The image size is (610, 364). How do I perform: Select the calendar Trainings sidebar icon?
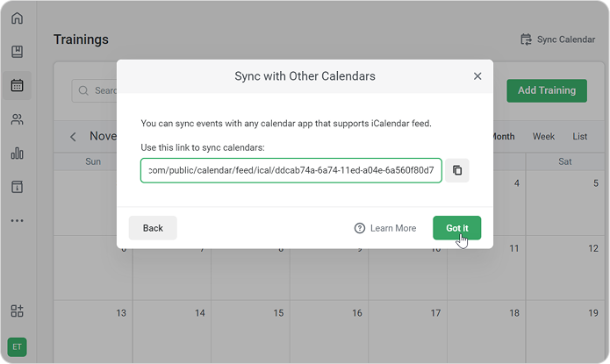pos(17,85)
